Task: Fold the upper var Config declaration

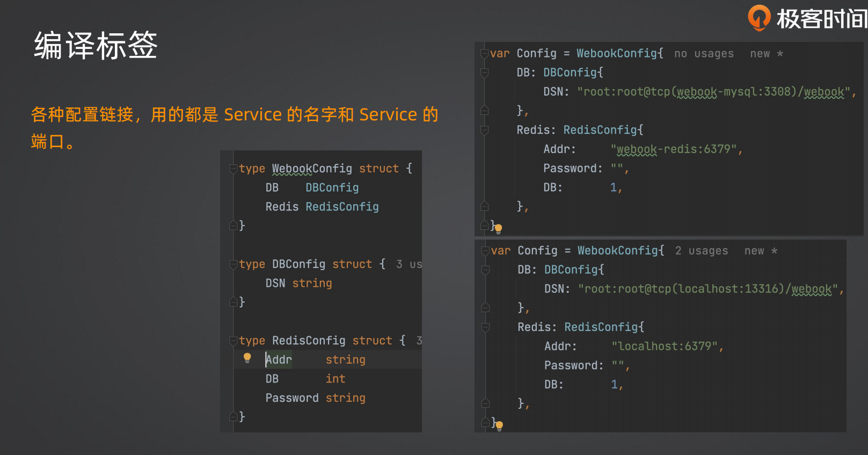Action: pos(484,54)
